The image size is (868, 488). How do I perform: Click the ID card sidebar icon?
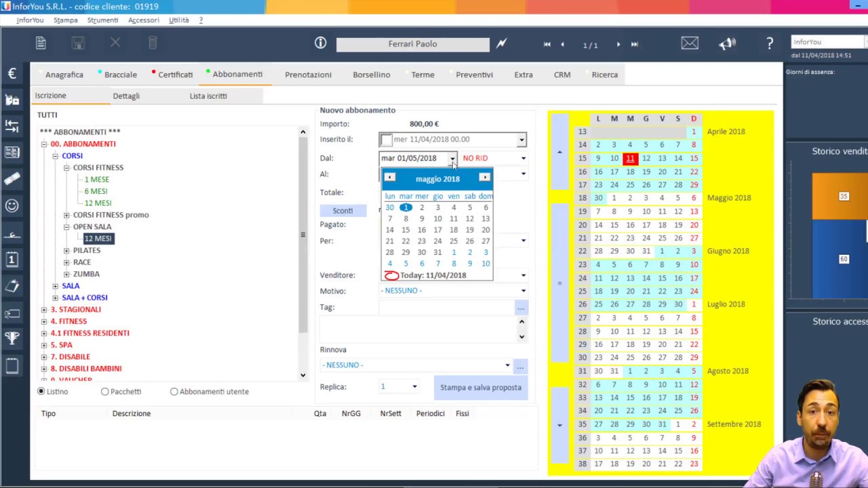click(12, 152)
